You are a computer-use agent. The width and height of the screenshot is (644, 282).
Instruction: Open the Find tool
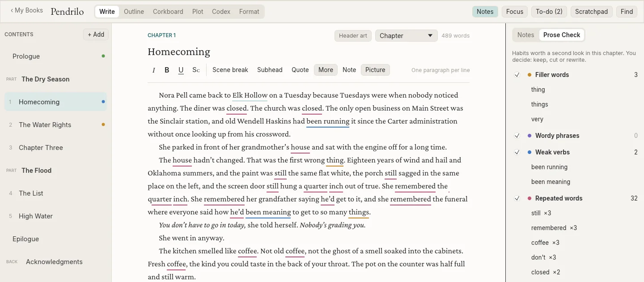pyautogui.click(x=627, y=12)
